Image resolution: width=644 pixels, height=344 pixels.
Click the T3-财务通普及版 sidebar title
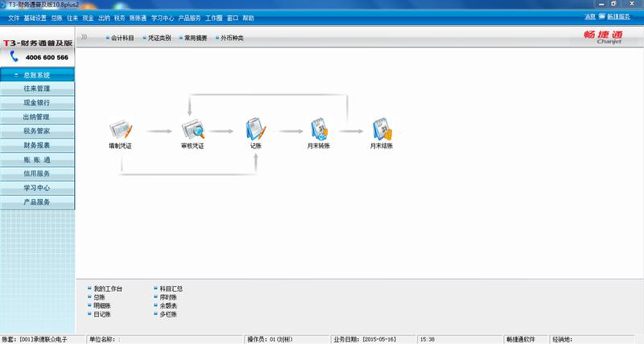[38, 44]
